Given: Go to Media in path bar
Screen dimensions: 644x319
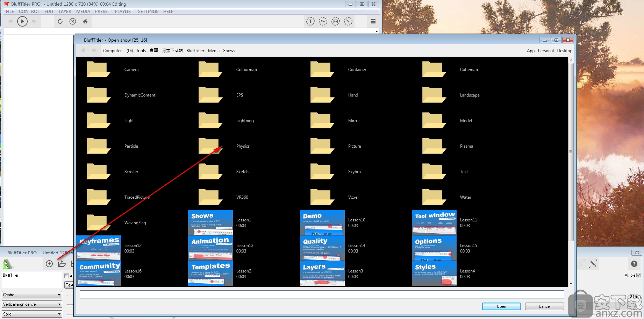Looking at the screenshot, I should coord(214,51).
